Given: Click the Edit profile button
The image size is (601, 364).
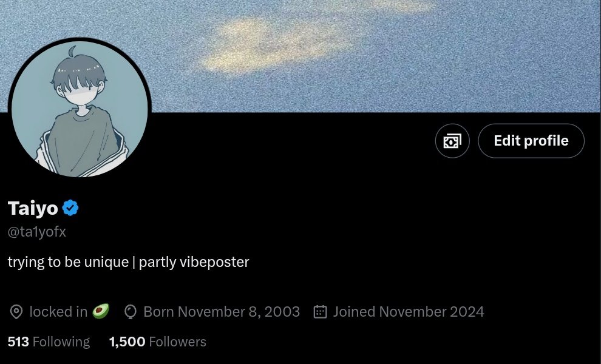Looking at the screenshot, I should click(531, 141).
